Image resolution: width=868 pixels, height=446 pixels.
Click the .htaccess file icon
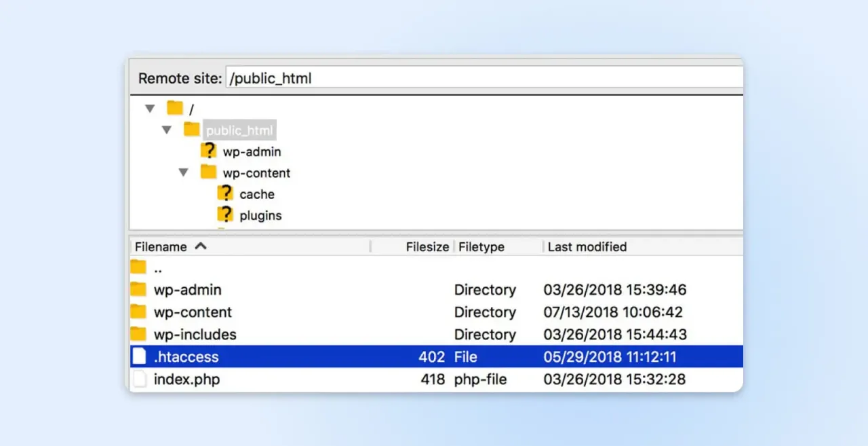point(139,356)
